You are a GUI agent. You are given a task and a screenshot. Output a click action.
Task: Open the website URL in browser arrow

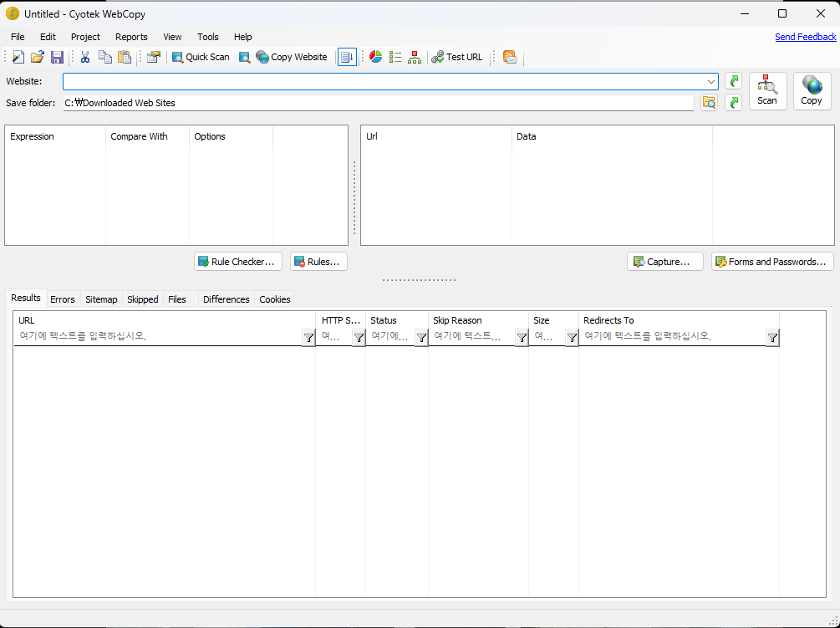tap(733, 81)
